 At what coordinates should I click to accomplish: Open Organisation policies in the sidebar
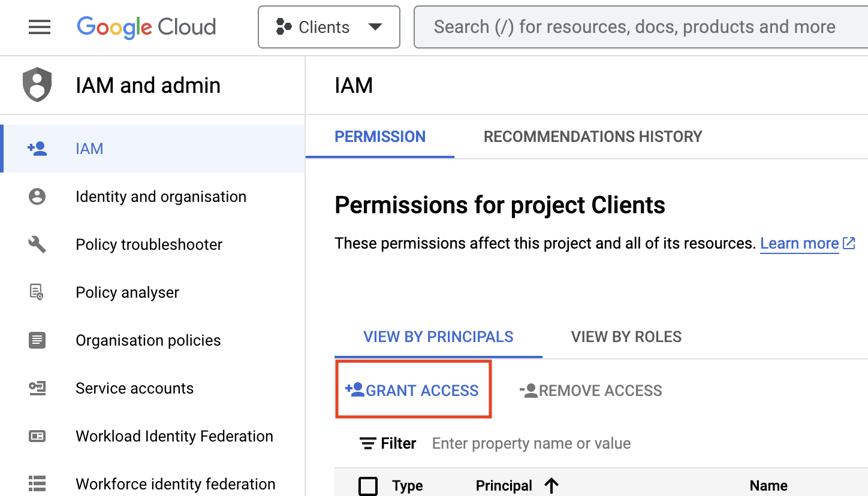coord(152,340)
